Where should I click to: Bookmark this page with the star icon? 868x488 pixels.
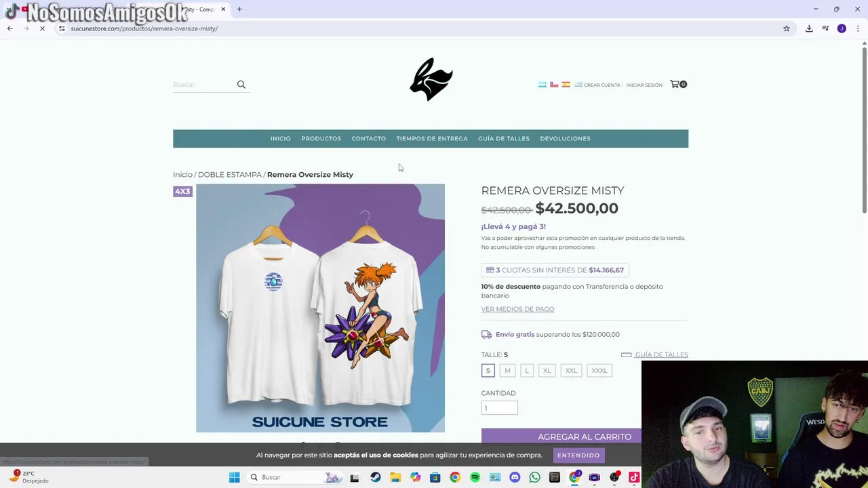pyautogui.click(x=787, y=28)
